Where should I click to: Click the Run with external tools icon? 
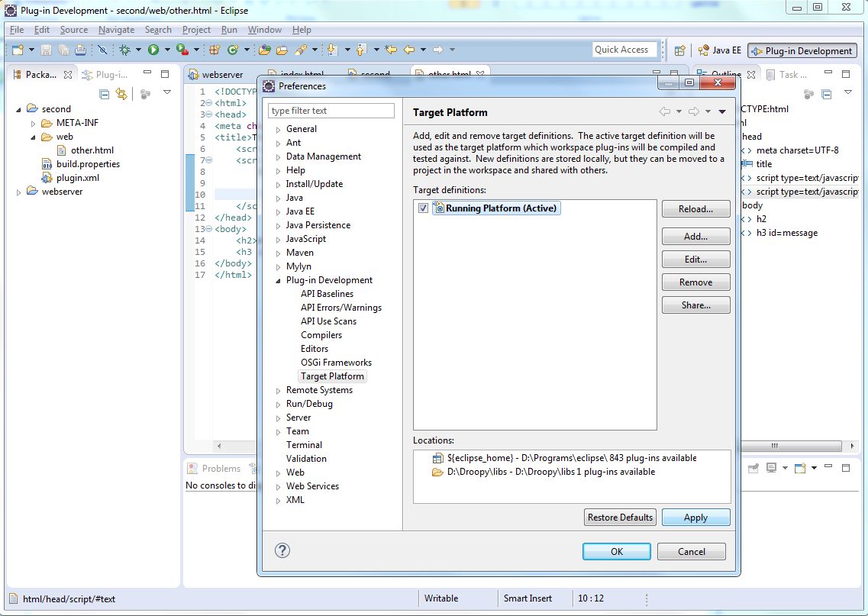[182, 50]
